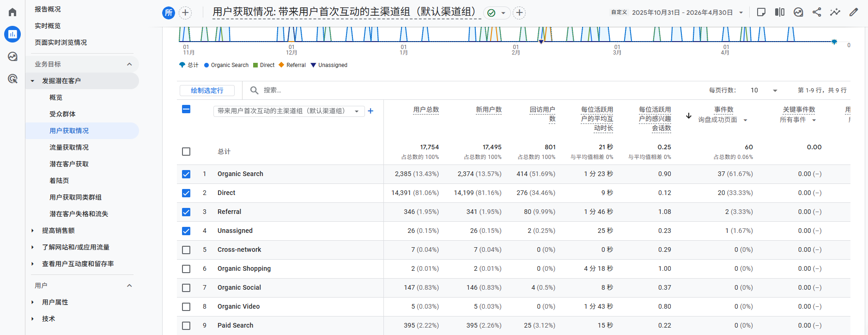
Task: Click the Referral legend orange diamond
Action: pos(281,65)
